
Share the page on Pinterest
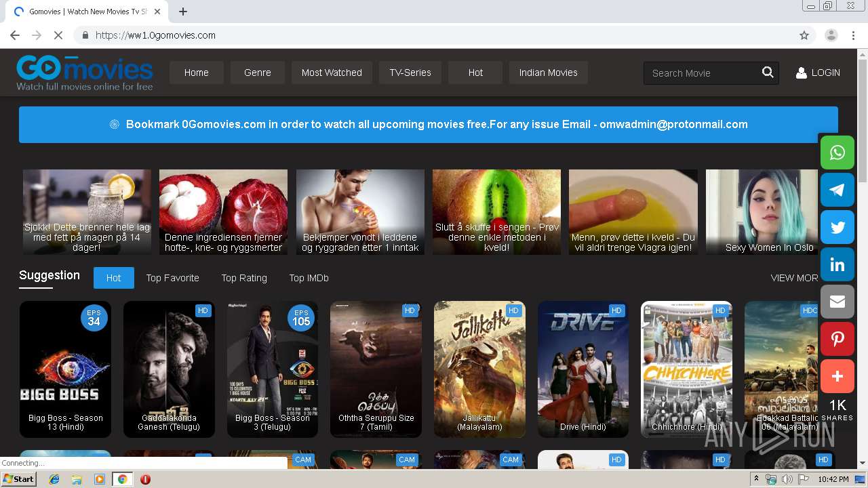point(837,339)
